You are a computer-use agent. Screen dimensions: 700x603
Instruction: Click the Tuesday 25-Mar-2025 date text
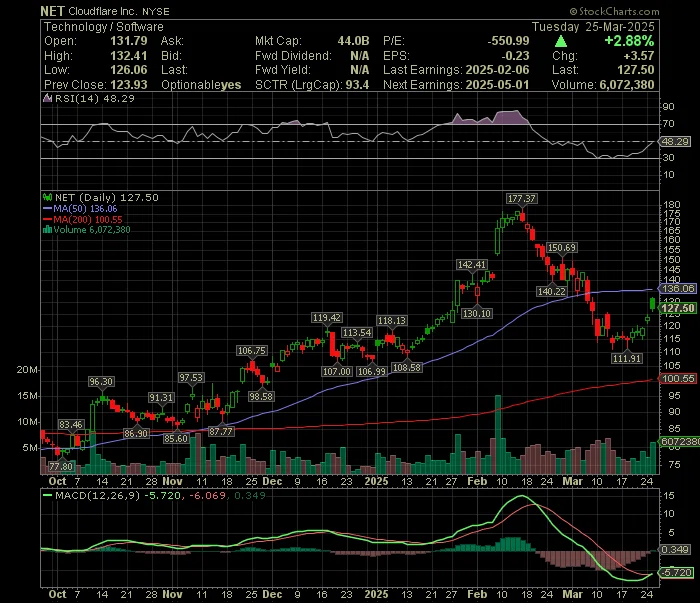[x=593, y=27]
